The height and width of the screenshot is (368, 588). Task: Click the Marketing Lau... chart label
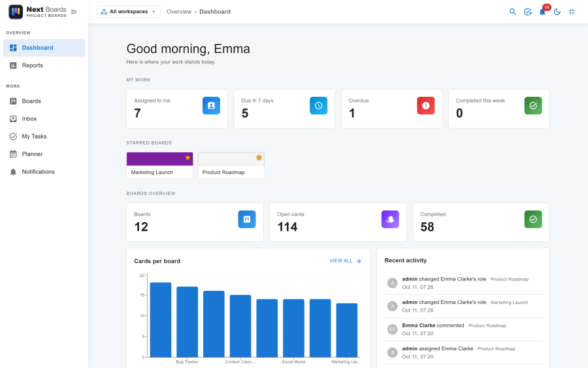pyautogui.click(x=346, y=362)
